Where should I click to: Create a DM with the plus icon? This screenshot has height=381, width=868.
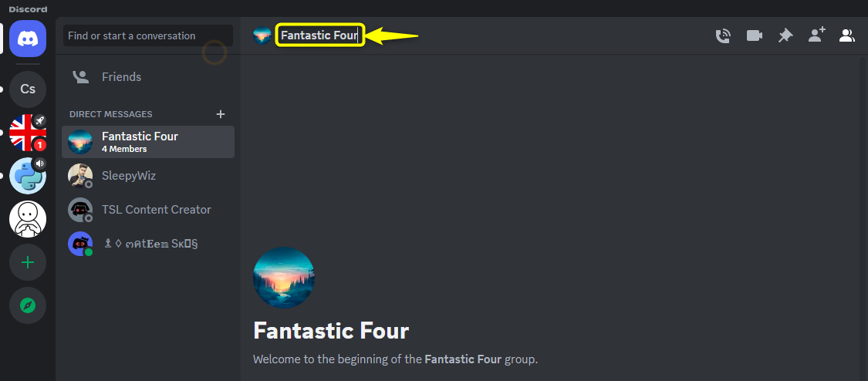click(x=221, y=114)
